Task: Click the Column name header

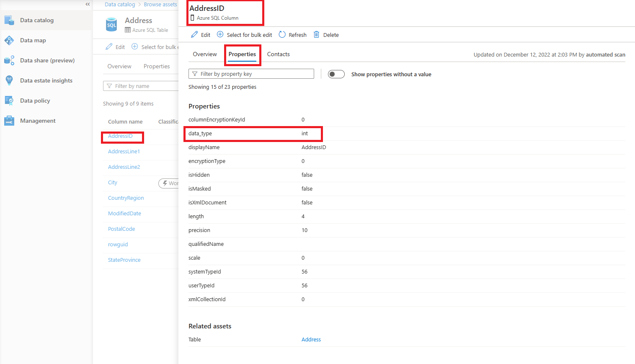Action: coord(125,122)
